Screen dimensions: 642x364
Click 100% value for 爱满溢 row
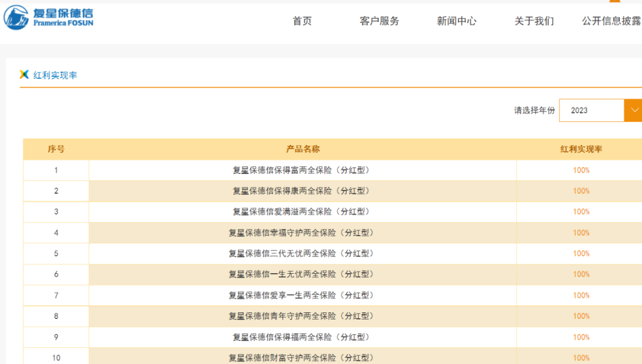coord(581,212)
